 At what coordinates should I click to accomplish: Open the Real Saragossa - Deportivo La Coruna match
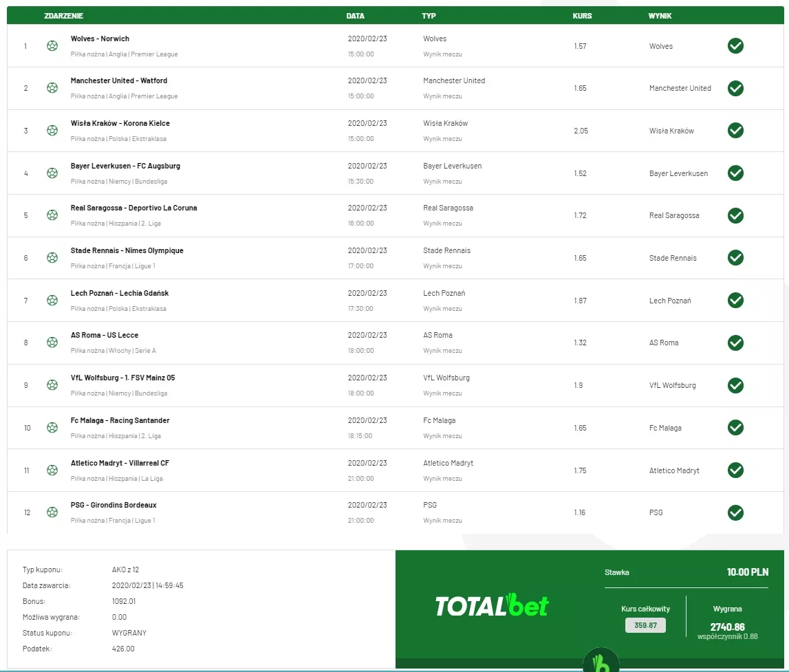coord(133,208)
